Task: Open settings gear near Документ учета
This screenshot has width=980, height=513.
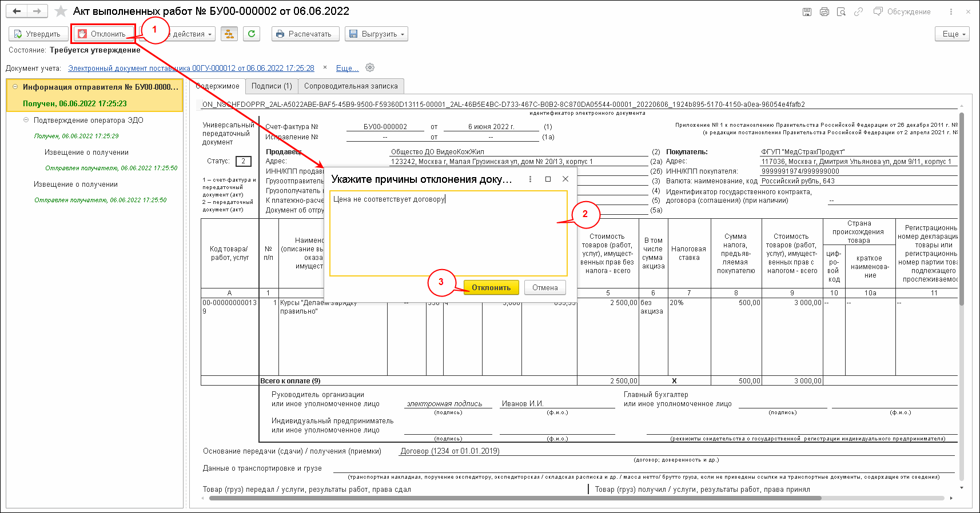Action: point(370,67)
